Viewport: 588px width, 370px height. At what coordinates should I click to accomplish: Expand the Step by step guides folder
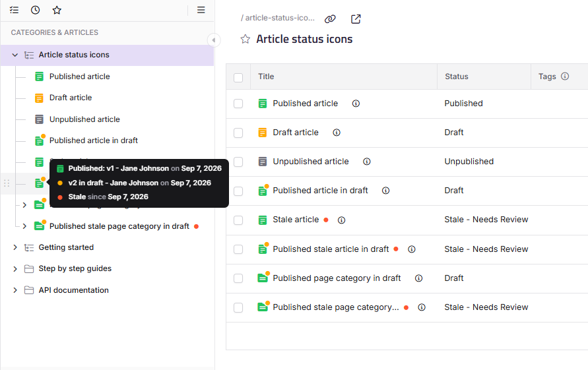tap(15, 269)
